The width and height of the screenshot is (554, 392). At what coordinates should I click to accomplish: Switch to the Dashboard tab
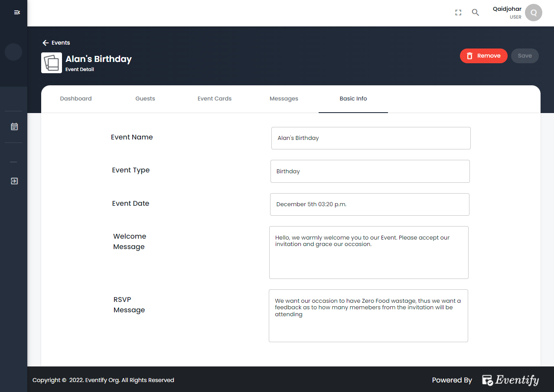coord(76,98)
